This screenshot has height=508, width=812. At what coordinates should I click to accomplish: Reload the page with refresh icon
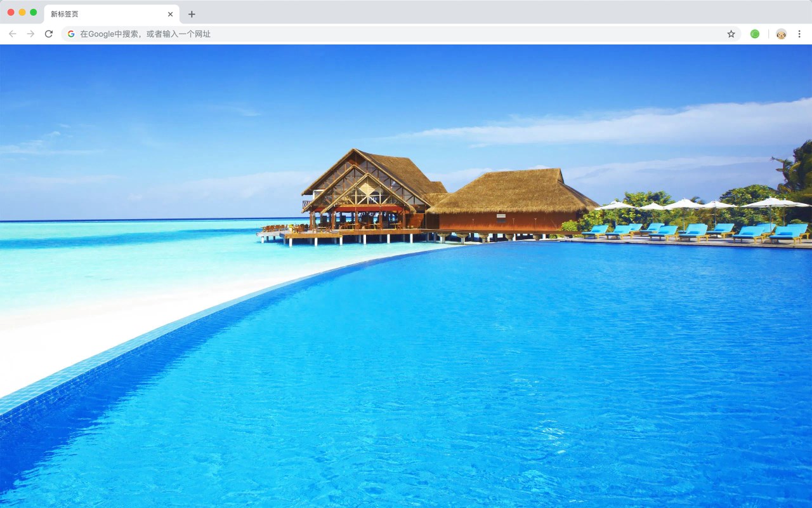click(49, 34)
